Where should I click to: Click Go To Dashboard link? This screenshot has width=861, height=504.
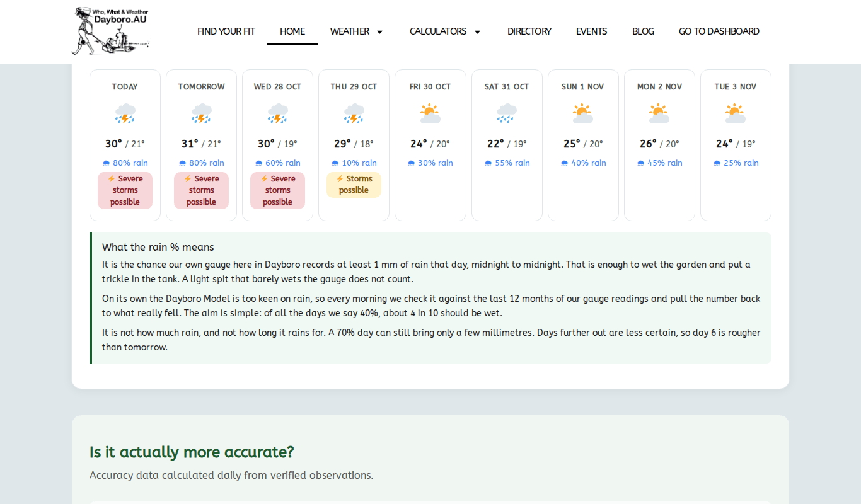719,31
